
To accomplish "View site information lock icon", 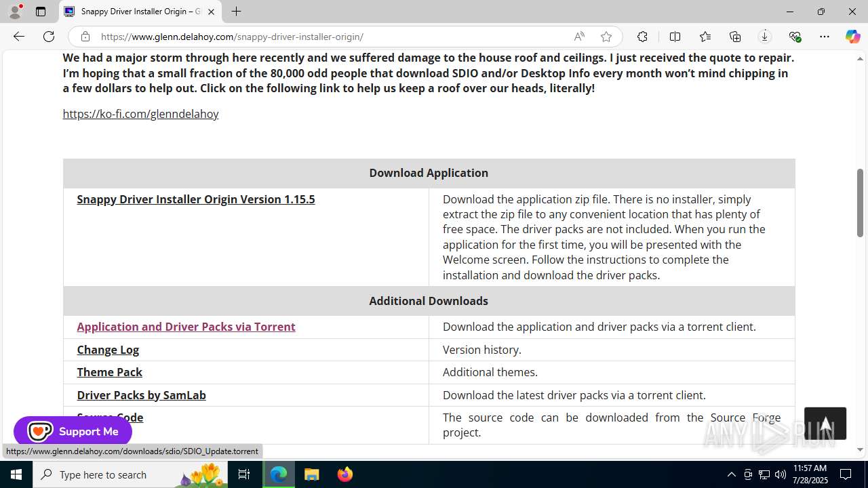I will (x=85, y=37).
